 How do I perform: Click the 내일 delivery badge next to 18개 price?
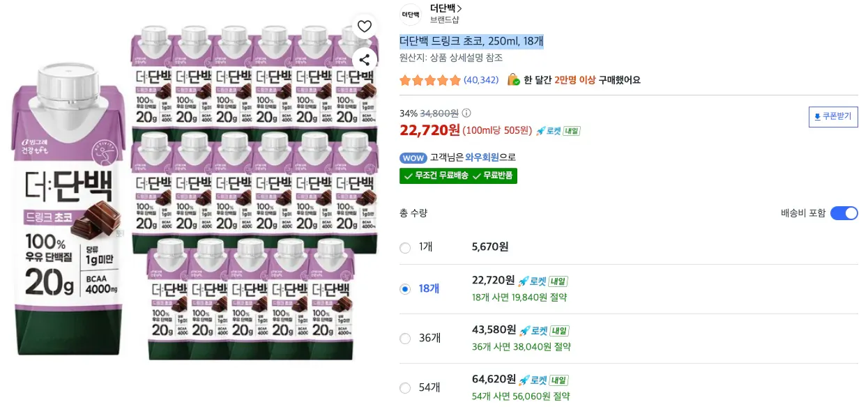(x=558, y=281)
